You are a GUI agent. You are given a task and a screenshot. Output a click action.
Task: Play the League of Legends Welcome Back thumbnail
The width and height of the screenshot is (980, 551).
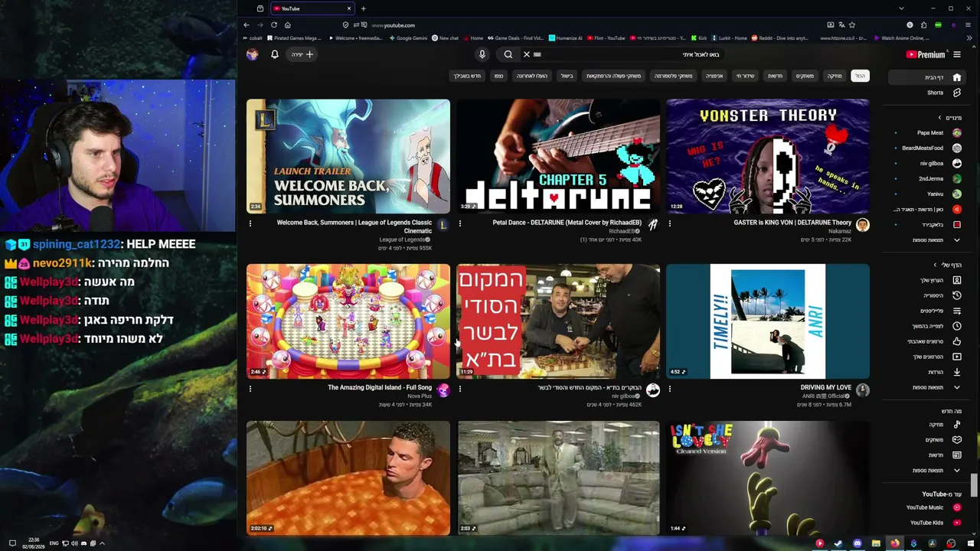pyautogui.click(x=348, y=156)
